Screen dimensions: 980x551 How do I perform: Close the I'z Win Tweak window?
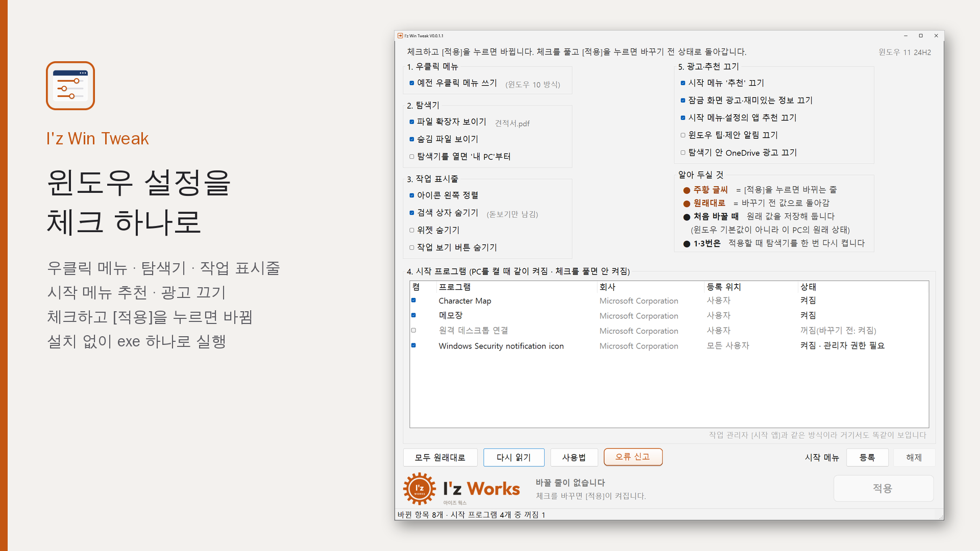click(x=936, y=36)
